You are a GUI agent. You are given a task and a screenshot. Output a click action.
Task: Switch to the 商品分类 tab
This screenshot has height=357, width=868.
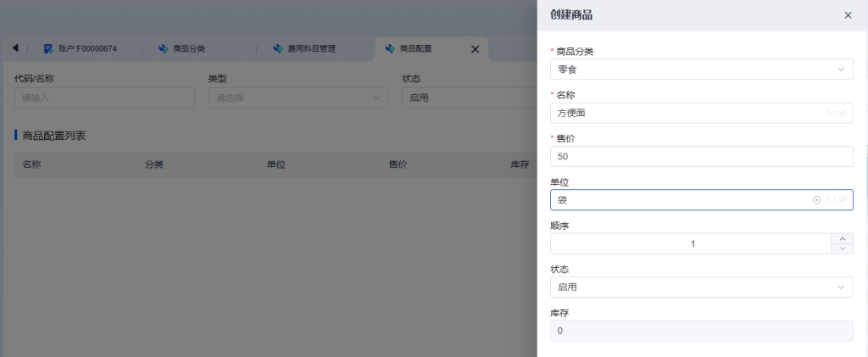pyautogui.click(x=189, y=49)
